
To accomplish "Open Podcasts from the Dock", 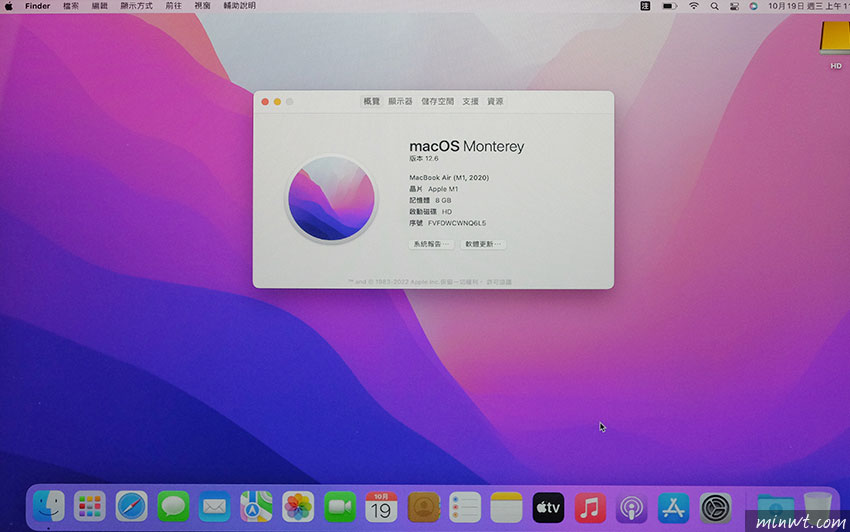I will (632, 507).
